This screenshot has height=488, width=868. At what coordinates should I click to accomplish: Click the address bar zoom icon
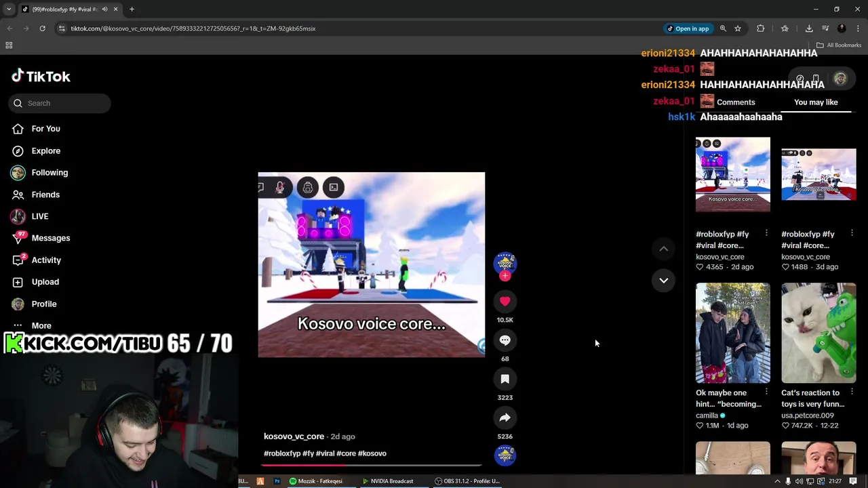(723, 28)
